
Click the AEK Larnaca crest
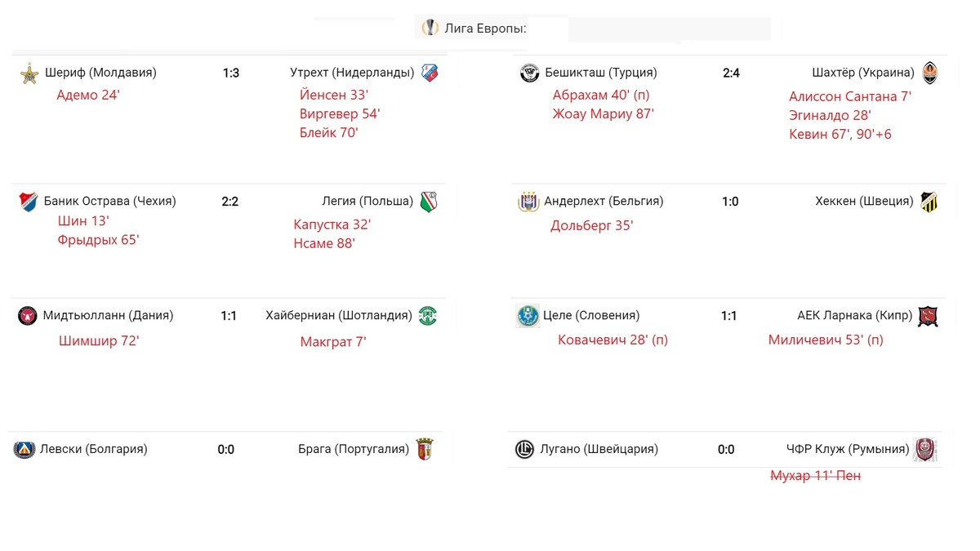click(928, 316)
